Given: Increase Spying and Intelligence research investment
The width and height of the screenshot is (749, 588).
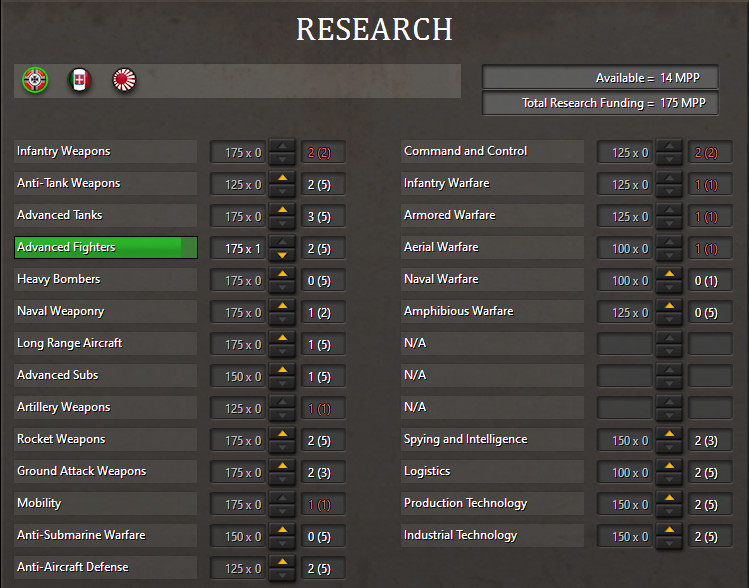Looking at the screenshot, I should 669,434.
